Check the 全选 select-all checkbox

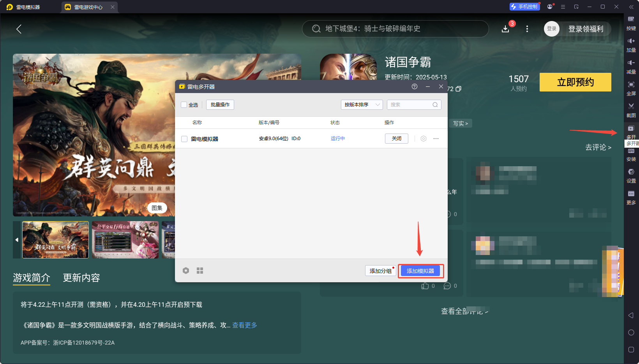pyautogui.click(x=184, y=105)
